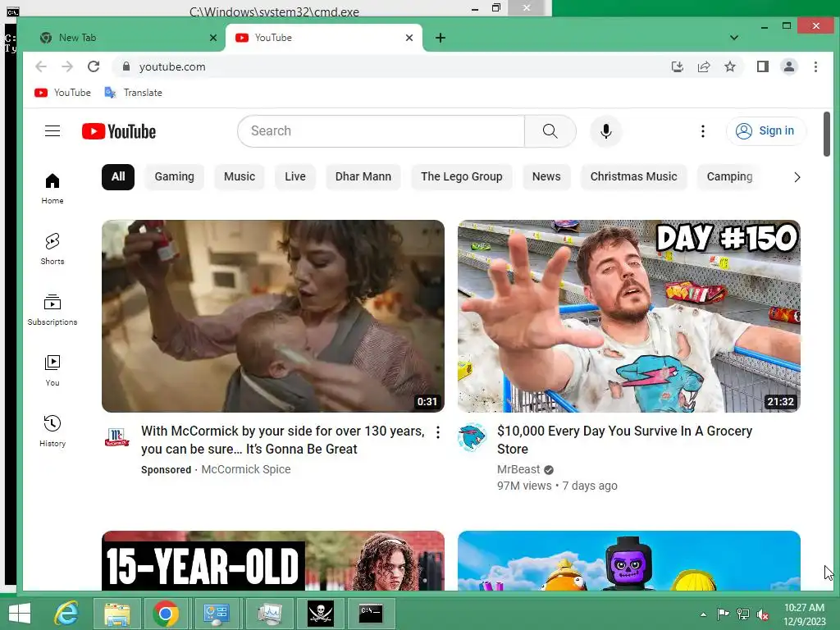This screenshot has height=630, width=840.
Task: Open Subscriptions in the sidebar
Action: [52, 310]
